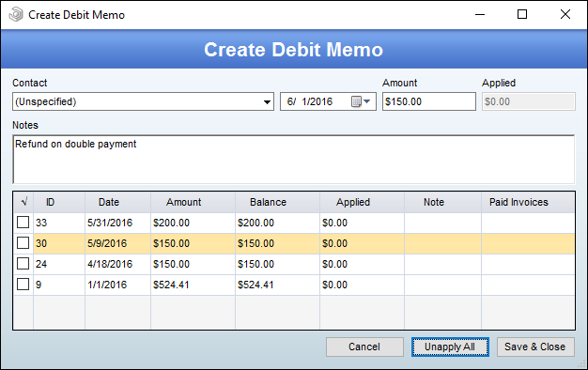Click the $150.00 Balance cell of row 30

pyautogui.click(x=277, y=243)
